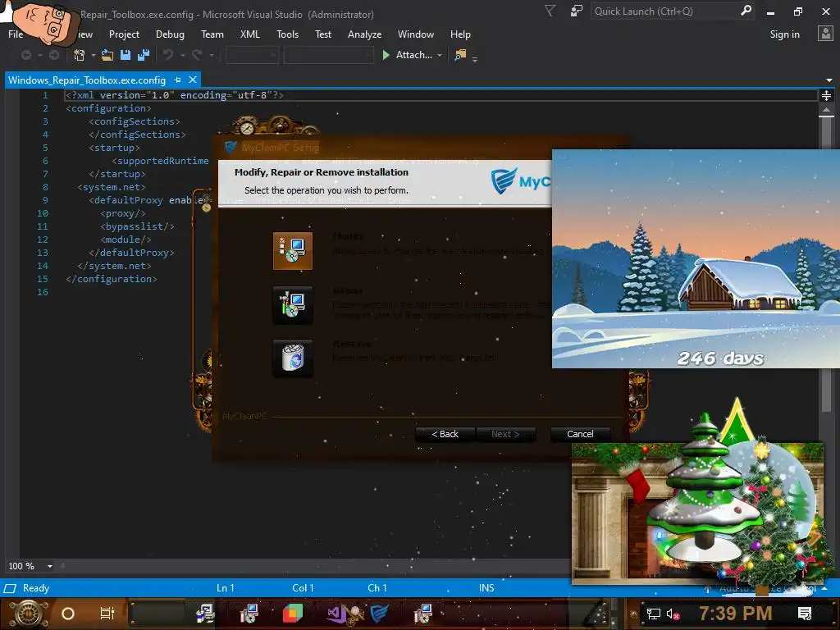
Task: Click the Save All toolbar icon
Action: point(144,55)
